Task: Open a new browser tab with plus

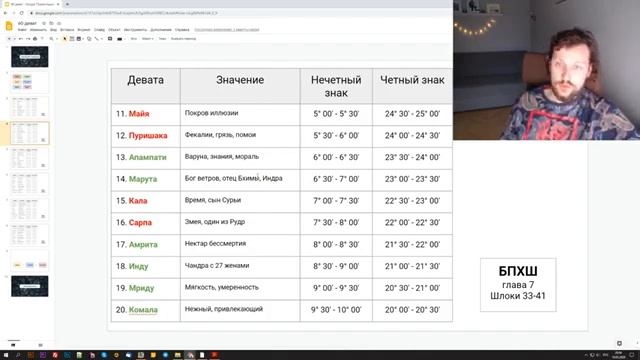Action: point(67,4)
